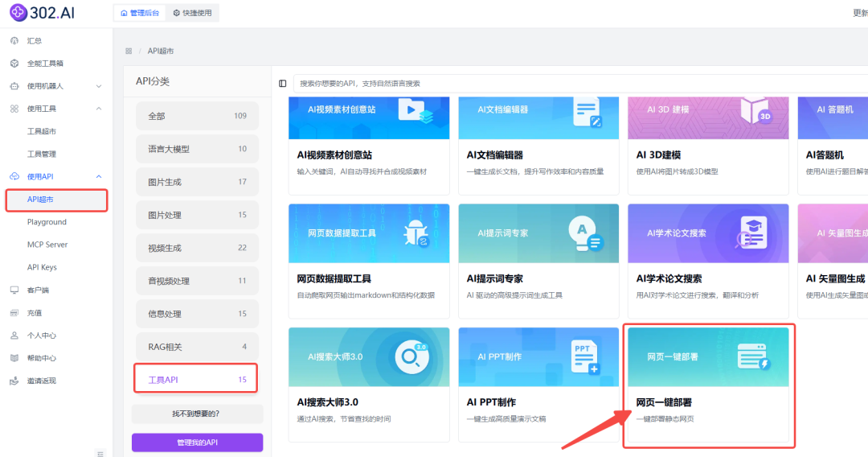Click the 帮助中心 book icon
Screen dimensions: 868x457
pos(14,358)
